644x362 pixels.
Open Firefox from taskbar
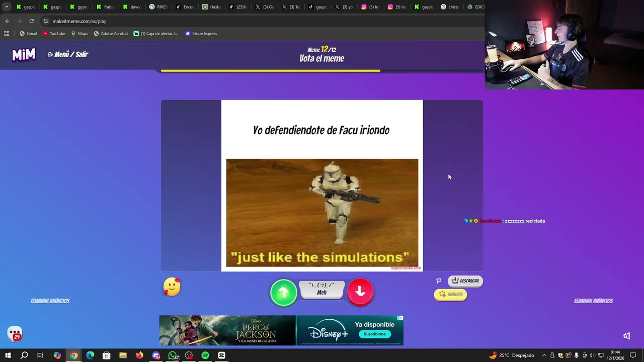tap(139, 355)
